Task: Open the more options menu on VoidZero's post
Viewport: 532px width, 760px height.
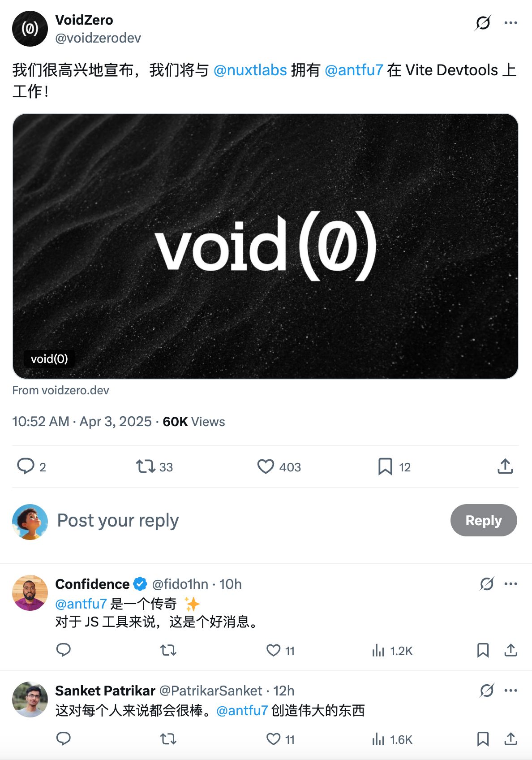Action: (511, 22)
